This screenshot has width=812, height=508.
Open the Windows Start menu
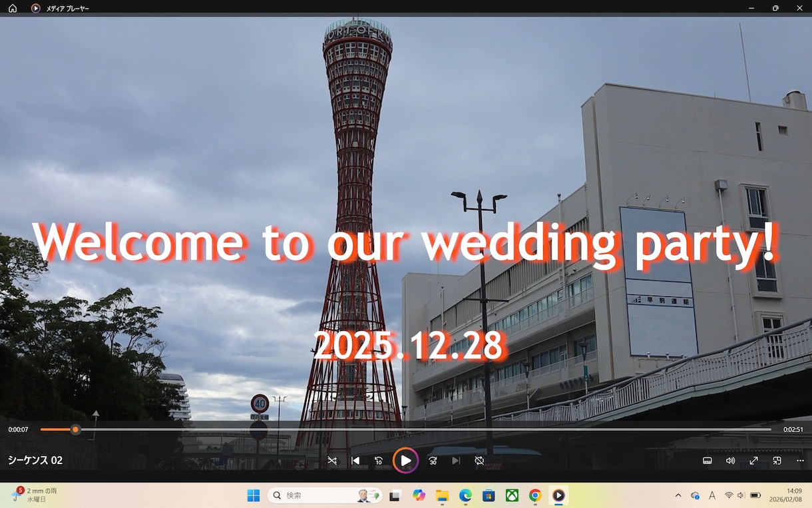click(x=254, y=495)
